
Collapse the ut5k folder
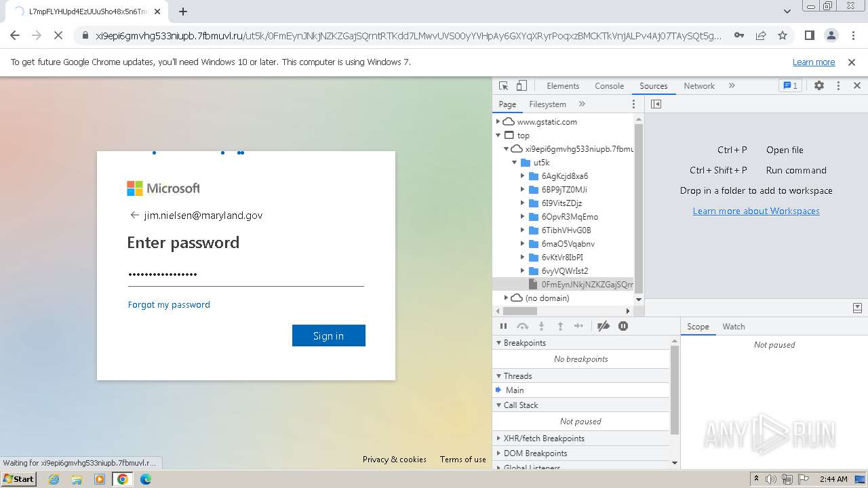point(515,163)
